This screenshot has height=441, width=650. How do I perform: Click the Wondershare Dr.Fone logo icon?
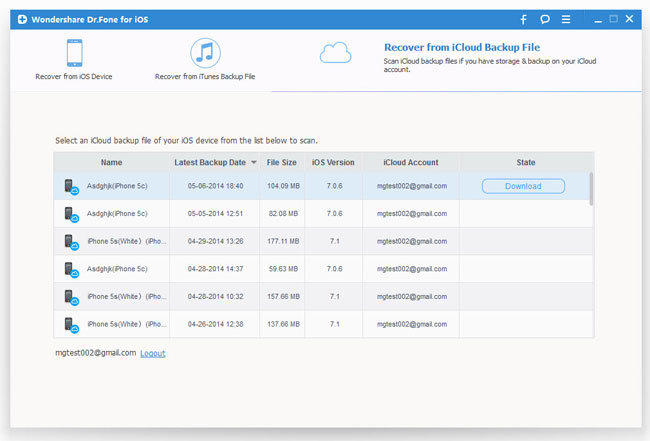click(22, 19)
